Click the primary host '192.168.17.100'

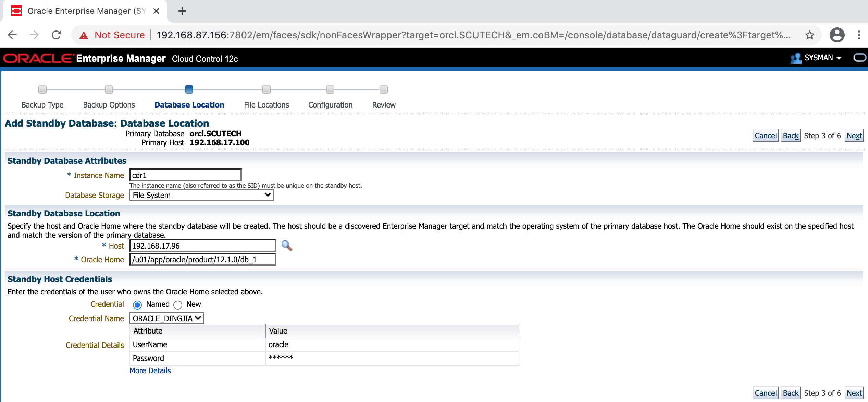[x=220, y=142]
